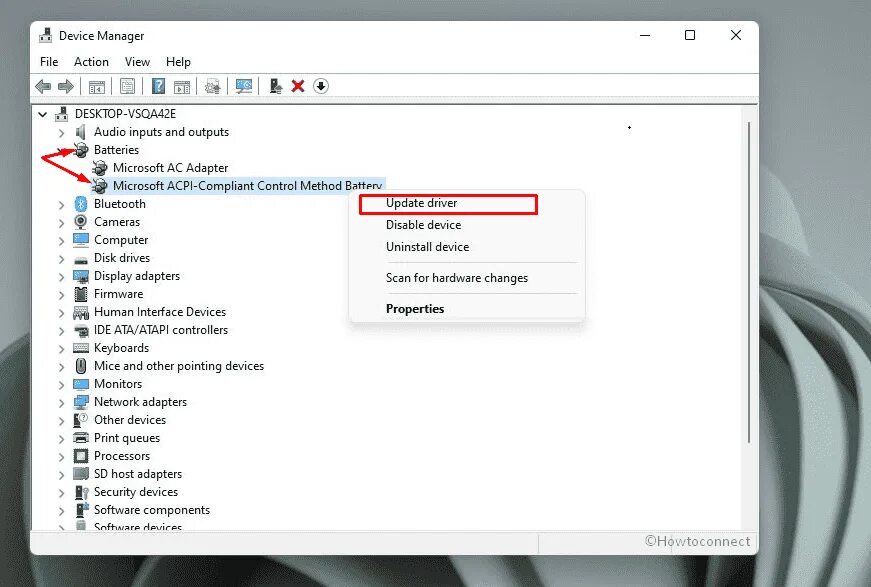Click the Add legacy hardware toolbar icon
871x587 pixels.
pyautogui.click(x=276, y=86)
